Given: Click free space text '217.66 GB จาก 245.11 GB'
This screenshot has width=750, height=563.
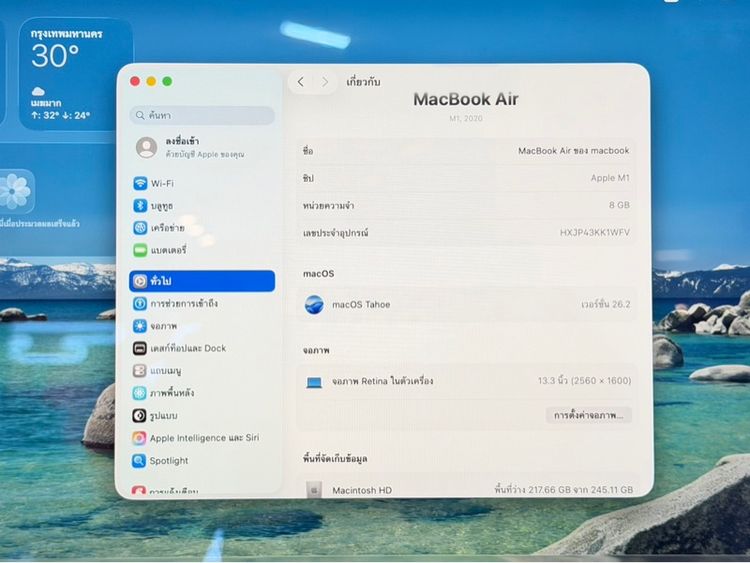Looking at the screenshot, I should (581, 490).
